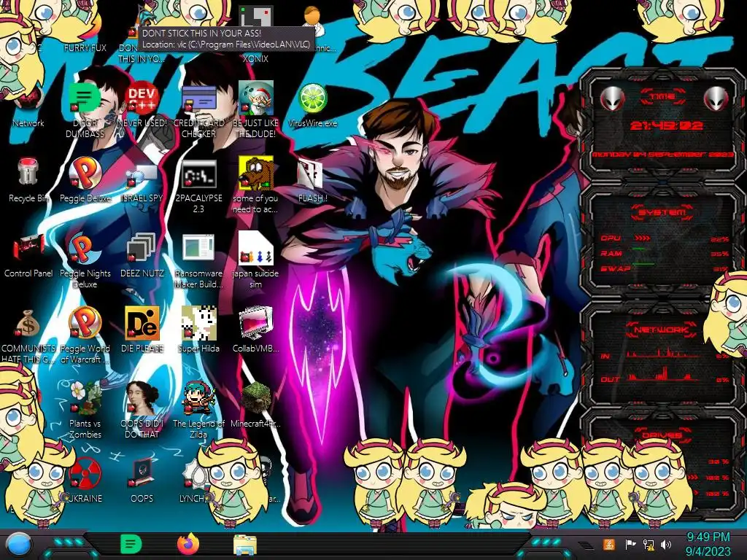This screenshot has width=747, height=560.
Task: Open the Action Center flag icon
Action: pyautogui.click(x=631, y=544)
